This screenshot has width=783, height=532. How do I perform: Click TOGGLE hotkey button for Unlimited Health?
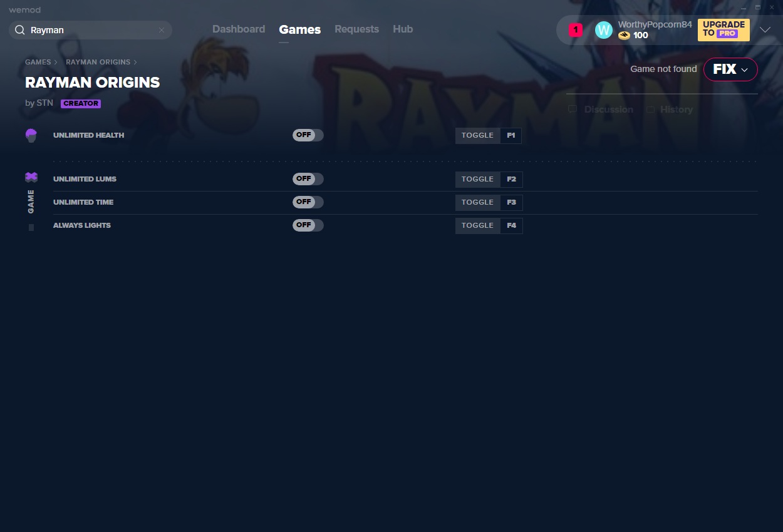pyautogui.click(x=477, y=136)
